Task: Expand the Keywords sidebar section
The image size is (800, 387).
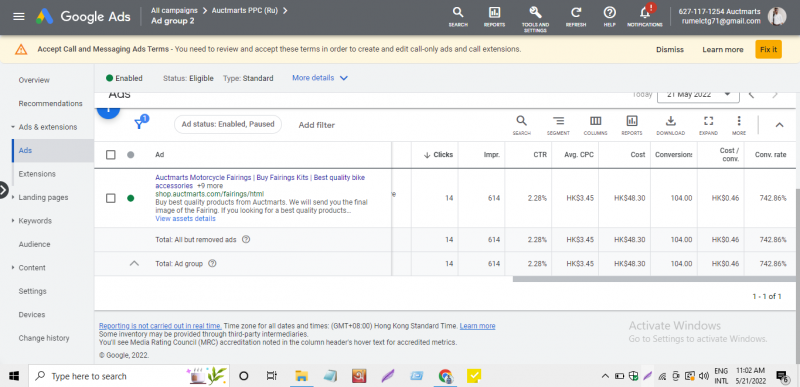Action: click(x=13, y=221)
